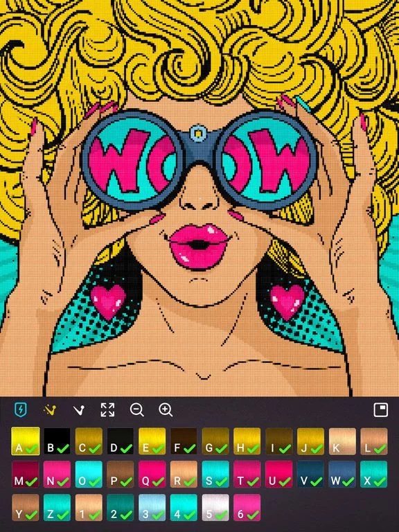
Task: Select pink swatch 6
Action: click(x=247, y=508)
